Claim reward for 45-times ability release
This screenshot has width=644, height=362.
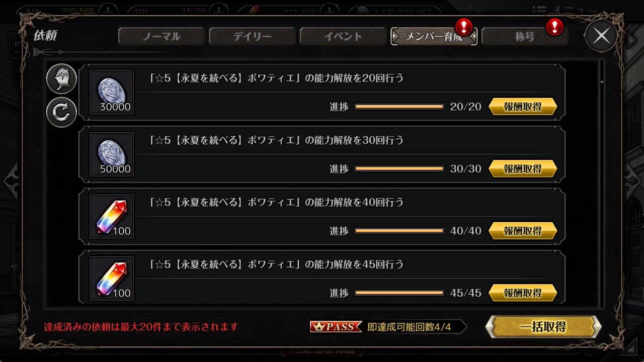[523, 293]
